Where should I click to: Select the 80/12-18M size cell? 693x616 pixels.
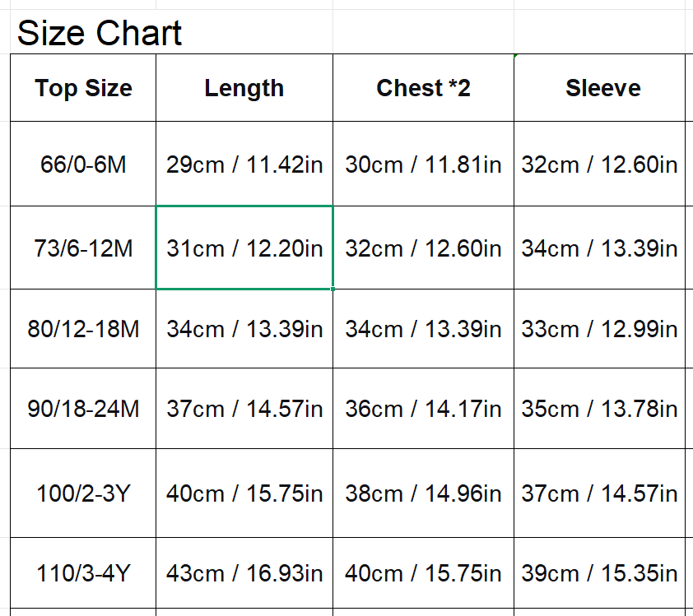coord(83,329)
